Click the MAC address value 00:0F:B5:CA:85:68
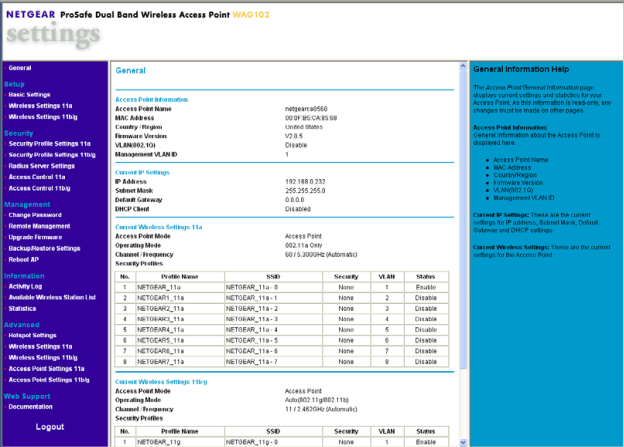624x447 pixels. (x=311, y=118)
